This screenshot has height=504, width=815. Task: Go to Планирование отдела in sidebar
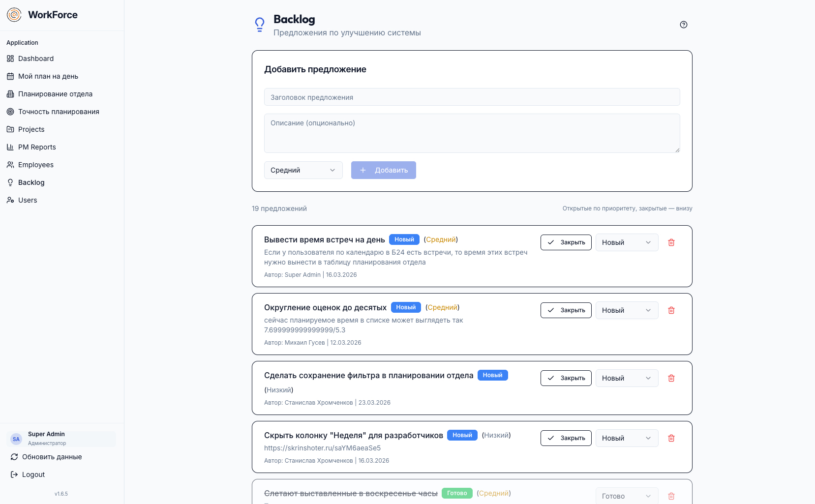click(x=55, y=94)
